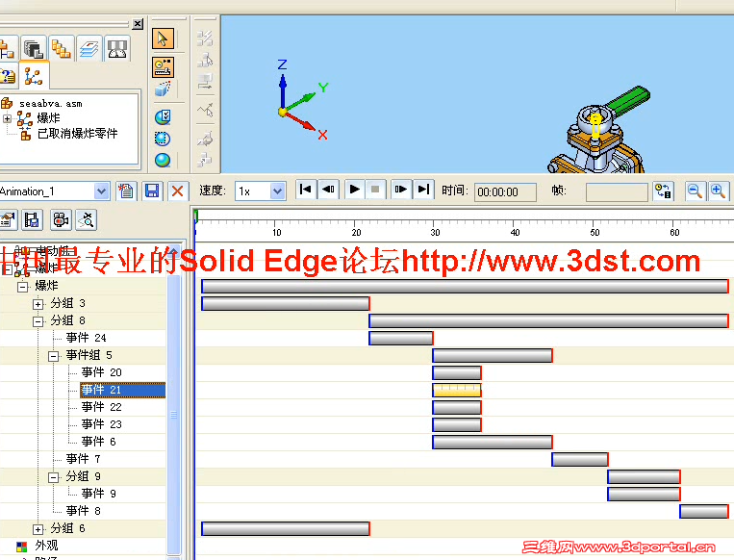Click the blue shaded sphere icon

tap(163, 161)
